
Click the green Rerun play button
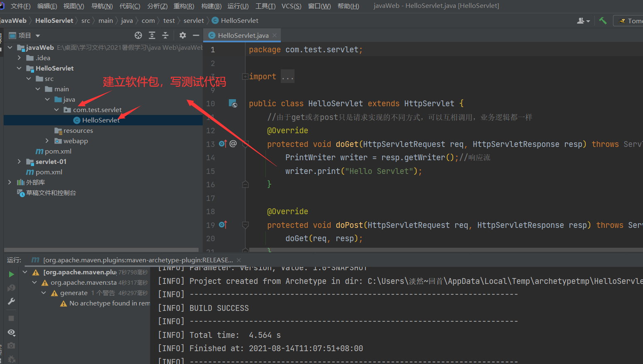click(x=12, y=274)
